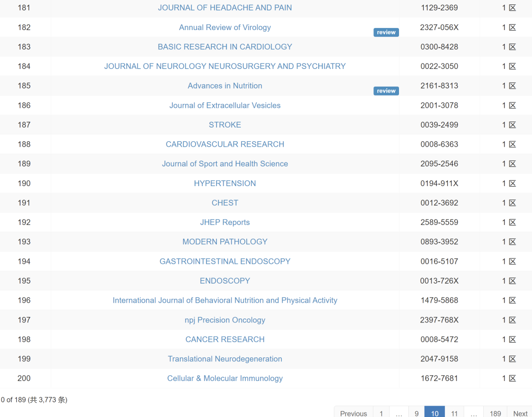This screenshot has height=417, width=532.
Task: Open BASIC RESEARCH IN CARDIOLOGY link
Action: (x=225, y=47)
